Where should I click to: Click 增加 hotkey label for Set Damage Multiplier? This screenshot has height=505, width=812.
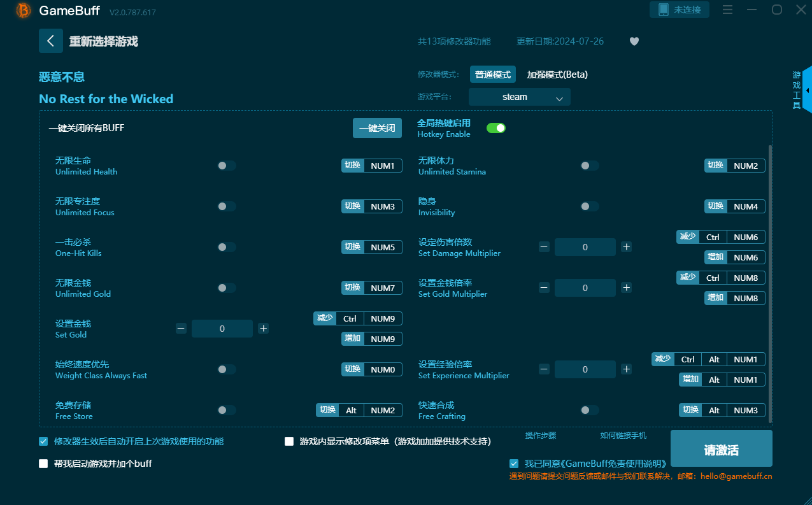tap(716, 257)
